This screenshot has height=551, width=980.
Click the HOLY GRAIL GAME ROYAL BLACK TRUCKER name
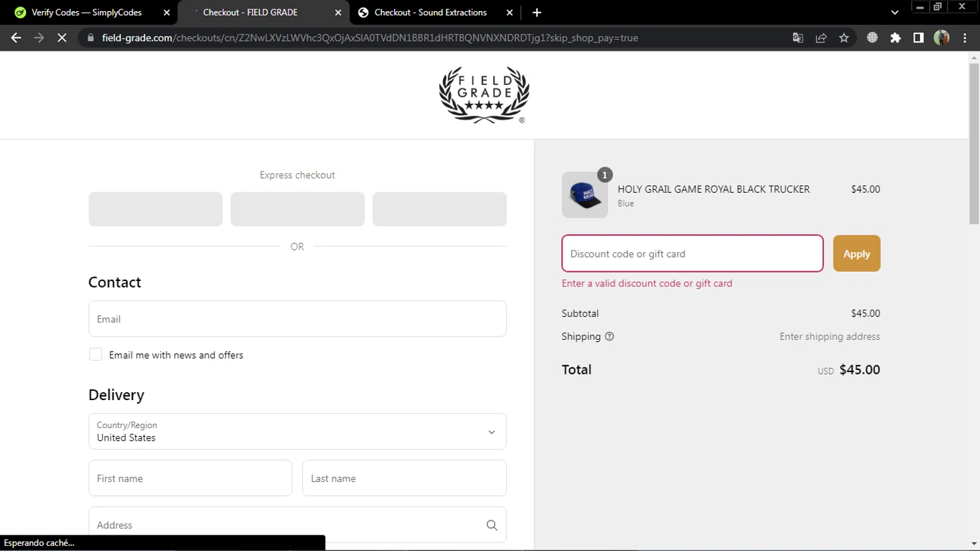click(x=713, y=189)
